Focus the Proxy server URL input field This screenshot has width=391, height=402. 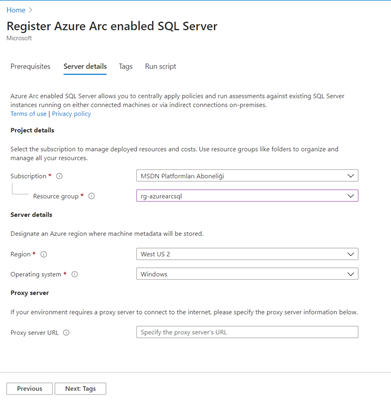coord(247,332)
